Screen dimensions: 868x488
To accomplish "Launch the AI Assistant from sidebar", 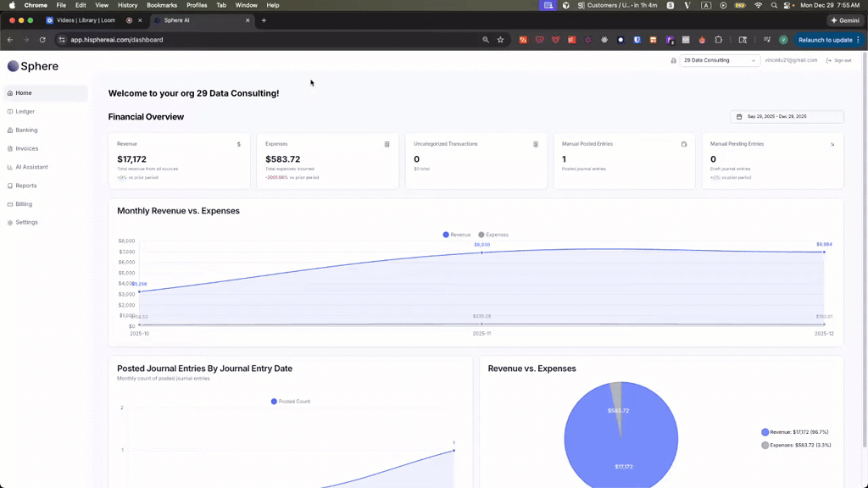I will click(31, 167).
